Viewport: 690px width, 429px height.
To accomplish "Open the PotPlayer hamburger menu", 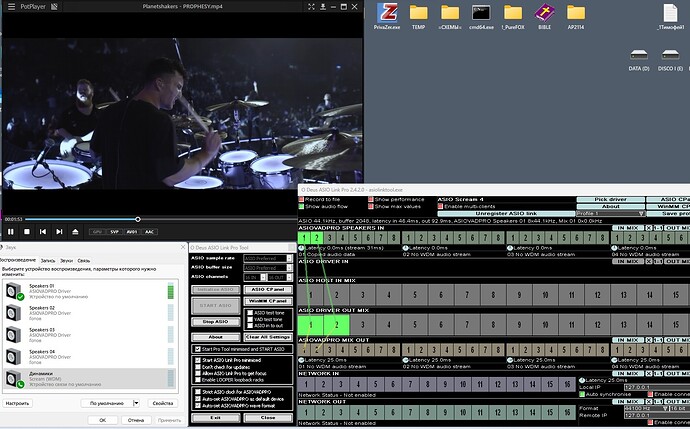I will (11, 7).
